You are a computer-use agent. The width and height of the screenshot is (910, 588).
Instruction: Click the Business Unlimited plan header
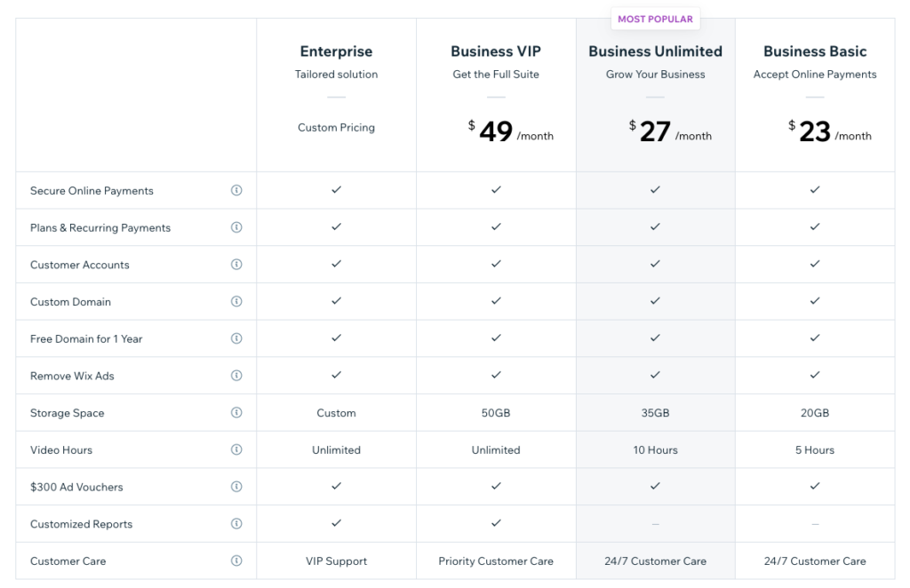point(655,51)
